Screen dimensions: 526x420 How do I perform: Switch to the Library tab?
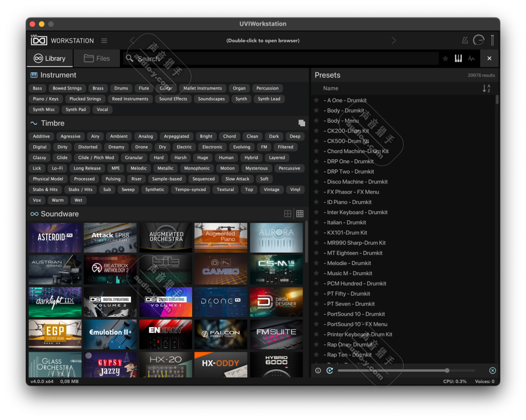coord(50,59)
